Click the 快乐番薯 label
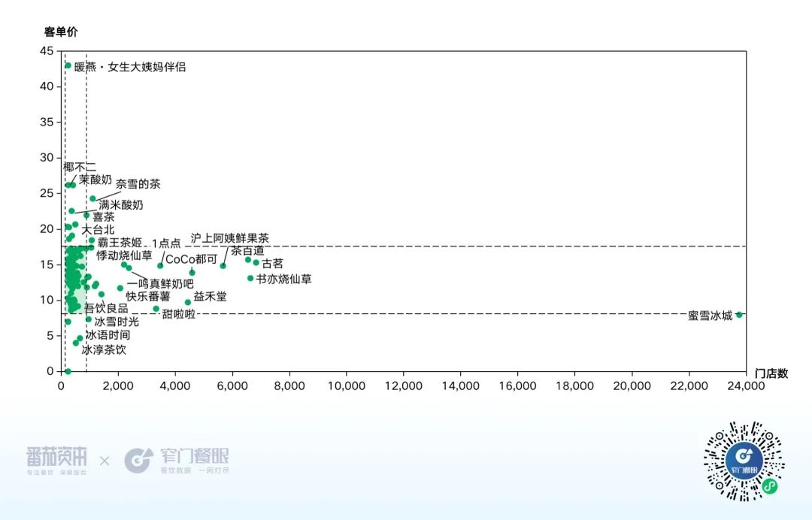Image resolution: width=812 pixels, height=520 pixels. (x=148, y=297)
